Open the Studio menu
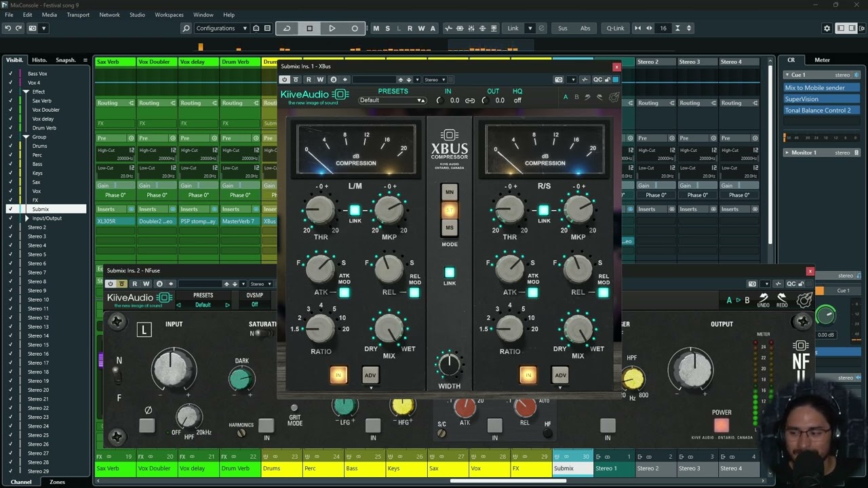Screen dimensions: 868x488 point(137,15)
